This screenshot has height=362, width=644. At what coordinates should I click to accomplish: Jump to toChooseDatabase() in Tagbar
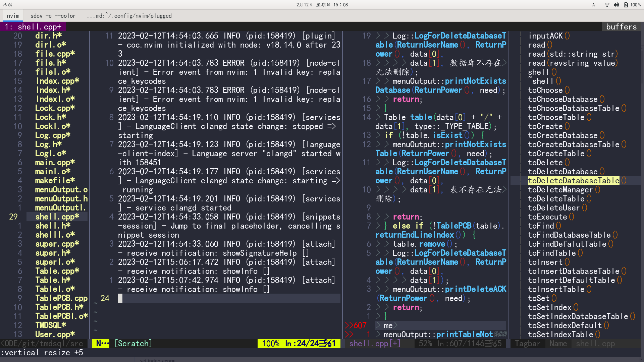click(x=566, y=99)
